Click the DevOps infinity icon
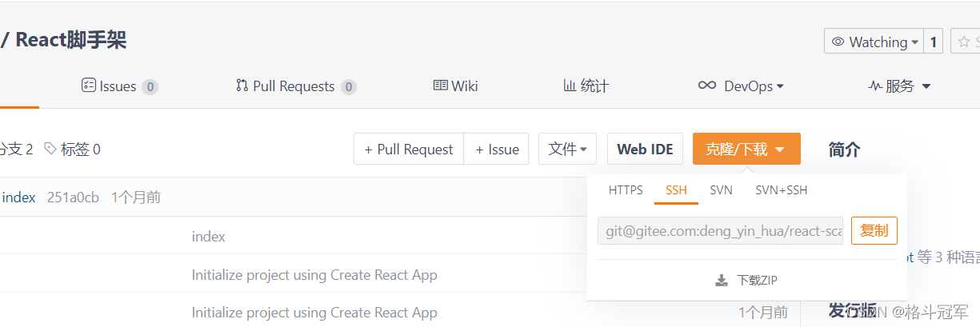Image resolution: width=980 pixels, height=327 pixels. 706,85
